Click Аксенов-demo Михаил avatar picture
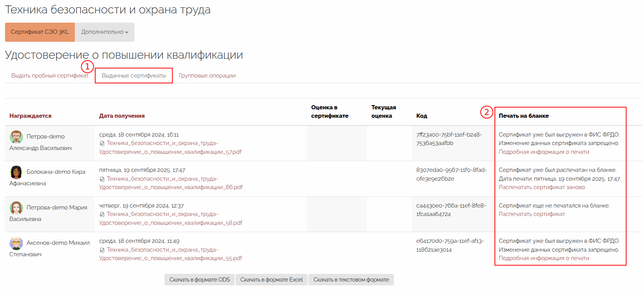The width and height of the screenshot is (644, 290). 16,243
